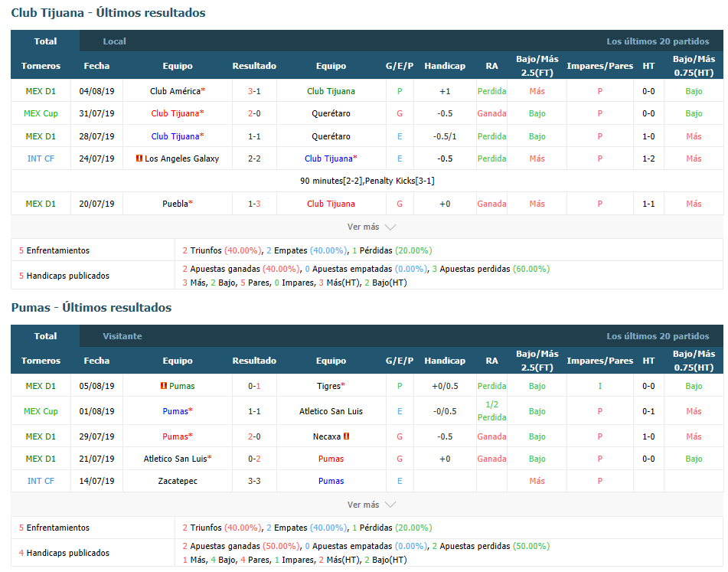Screen dimensions: 728x572
Task: Click the HT score 0-1 in Pumas table
Action: pyautogui.click(x=648, y=411)
